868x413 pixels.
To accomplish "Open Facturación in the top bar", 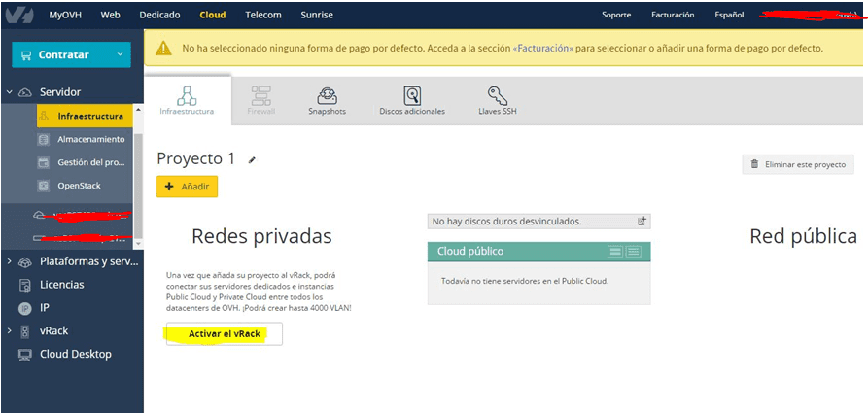I will pos(673,15).
